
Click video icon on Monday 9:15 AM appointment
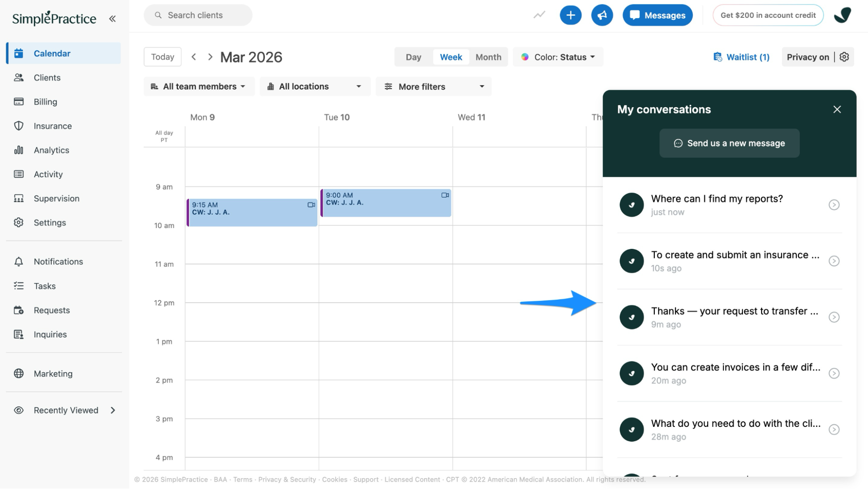[x=311, y=205]
